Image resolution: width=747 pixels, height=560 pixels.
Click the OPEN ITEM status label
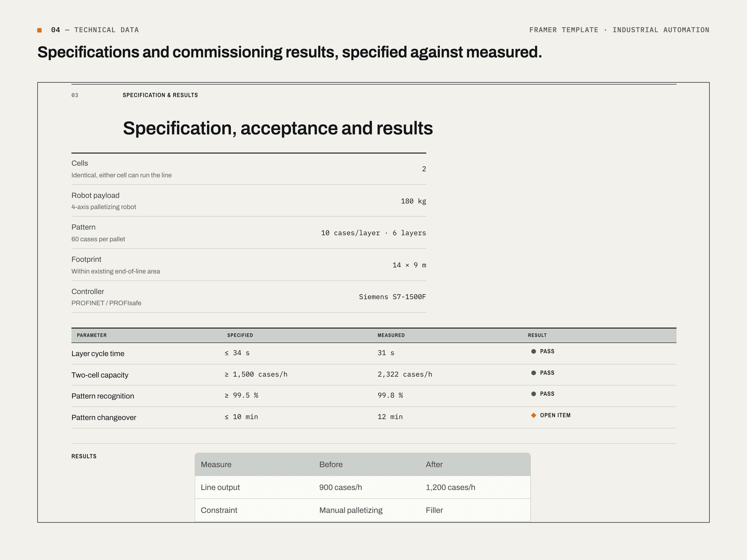pyautogui.click(x=555, y=415)
